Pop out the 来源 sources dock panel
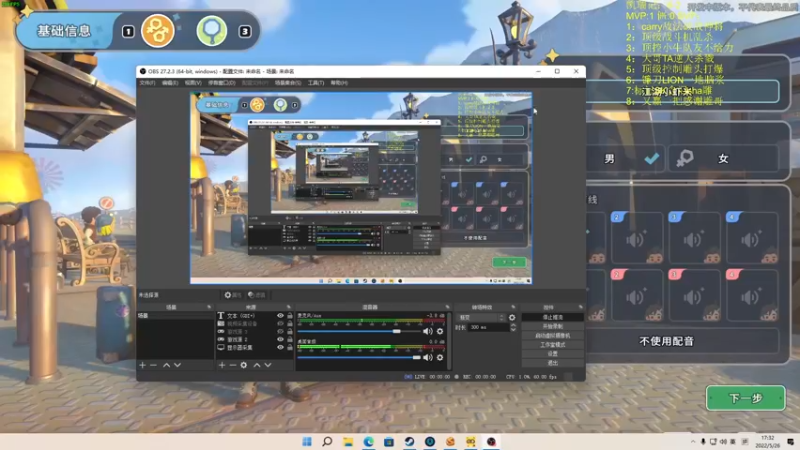 pyautogui.click(x=288, y=307)
